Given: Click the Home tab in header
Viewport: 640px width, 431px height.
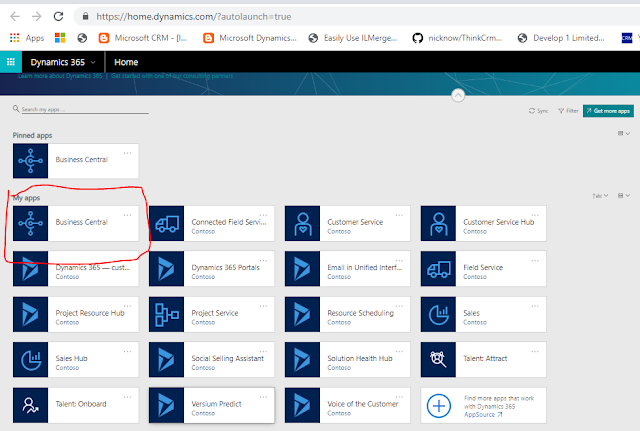Looking at the screenshot, I should pyautogui.click(x=126, y=62).
